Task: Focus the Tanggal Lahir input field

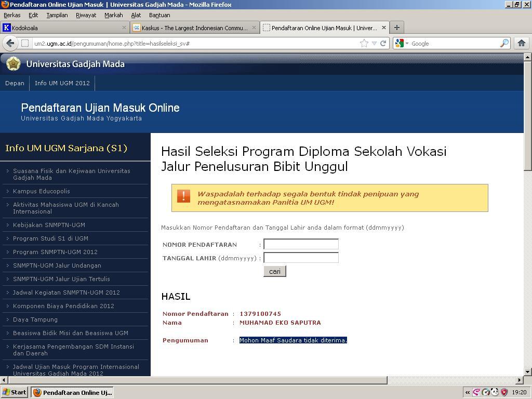Action: pyautogui.click(x=301, y=258)
